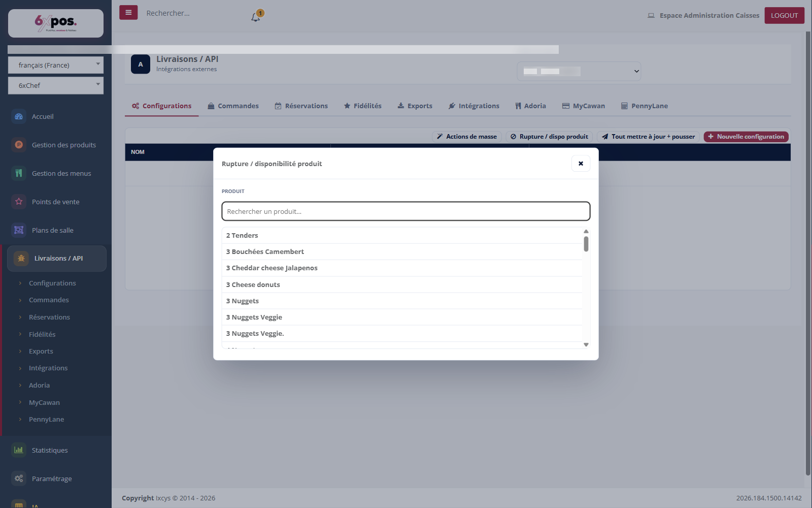Viewport: 812px width, 508px height.
Task: Switch to the Configurations tab
Action: tap(161, 106)
